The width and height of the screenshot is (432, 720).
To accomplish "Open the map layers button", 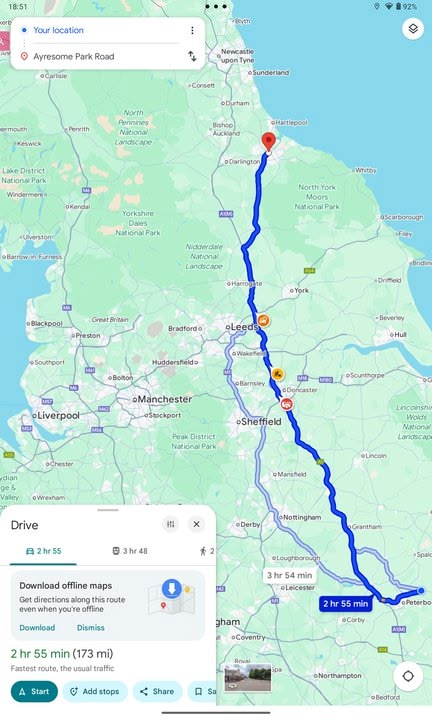I will tap(413, 29).
